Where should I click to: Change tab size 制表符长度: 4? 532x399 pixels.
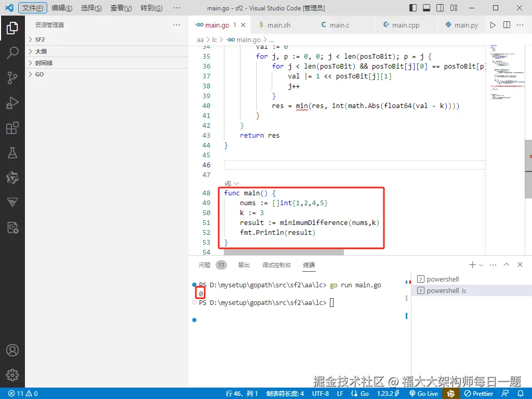pyautogui.click(x=285, y=393)
